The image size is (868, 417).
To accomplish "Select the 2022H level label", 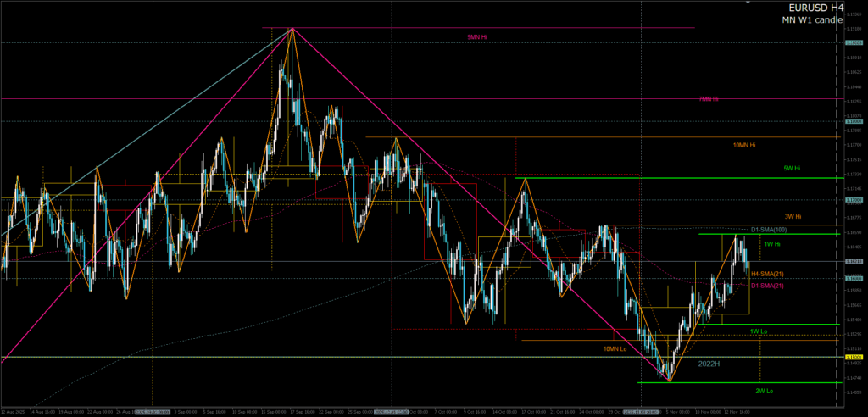I will [x=709, y=363].
